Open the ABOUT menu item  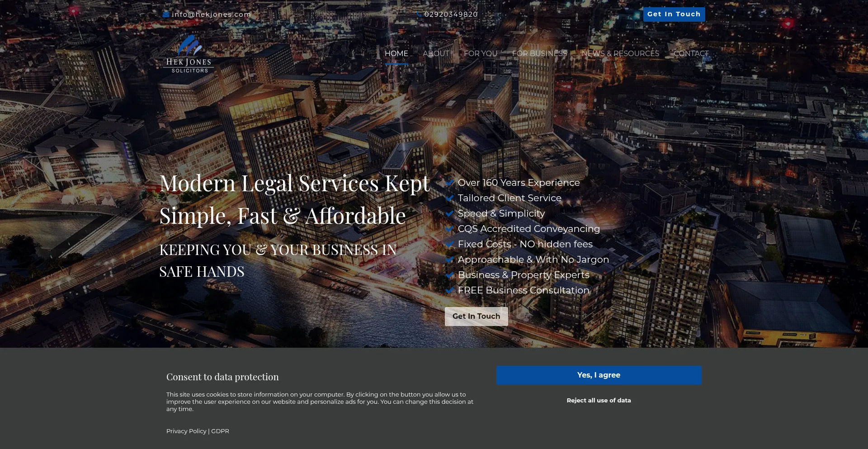coord(436,53)
